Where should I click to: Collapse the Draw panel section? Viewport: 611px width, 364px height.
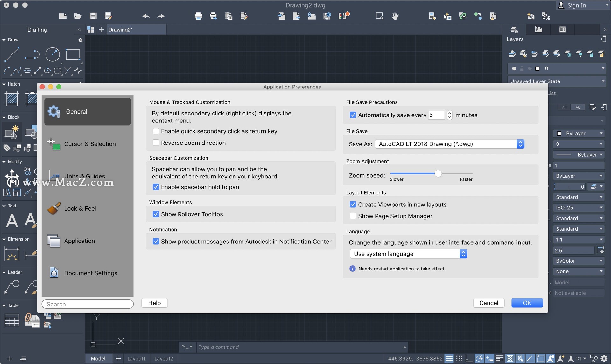click(x=4, y=40)
